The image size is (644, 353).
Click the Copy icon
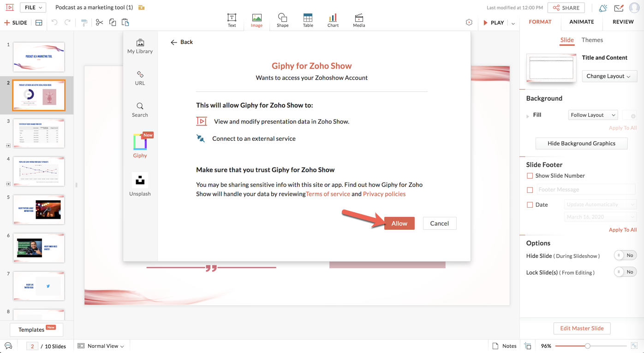tap(112, 23)
